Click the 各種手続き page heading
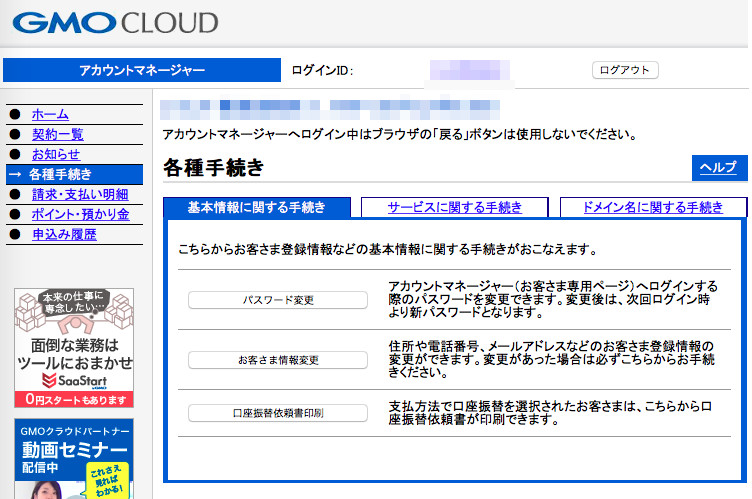The height and width of the screenshot is (499, 752). pyautogui.click(x=213, y=168)
